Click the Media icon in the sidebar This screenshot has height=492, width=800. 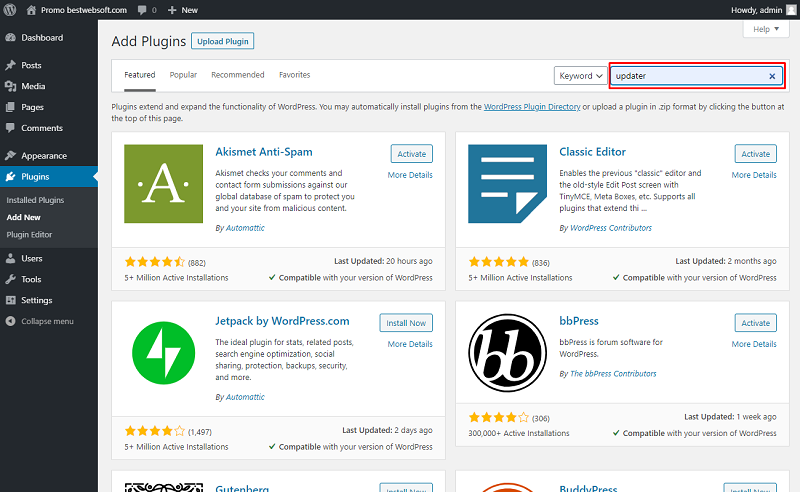point(10,86)
